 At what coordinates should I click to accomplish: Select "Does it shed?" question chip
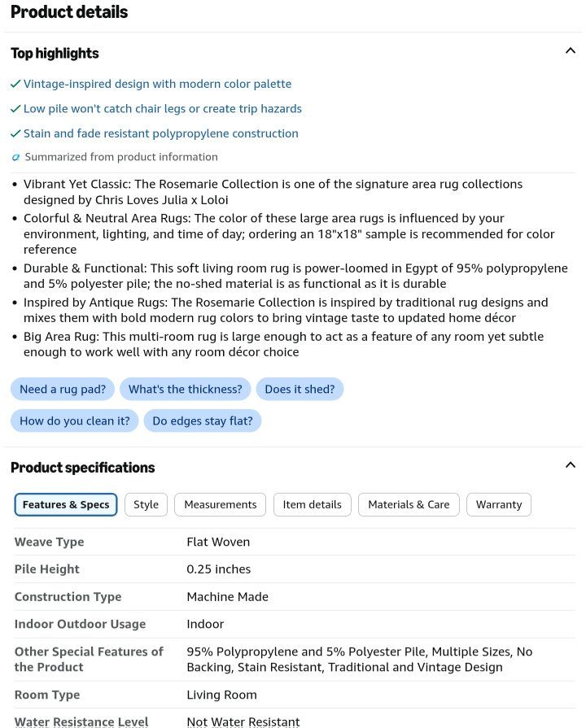point(300,389)
